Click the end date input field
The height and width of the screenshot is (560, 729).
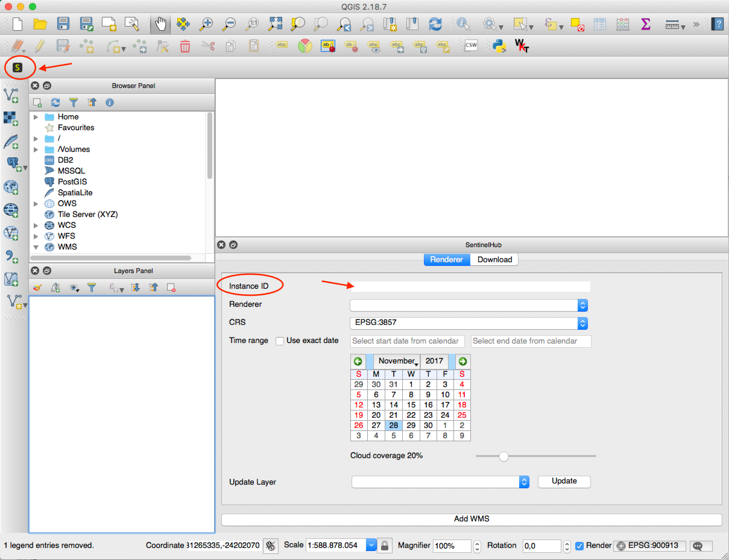point(531,341)
